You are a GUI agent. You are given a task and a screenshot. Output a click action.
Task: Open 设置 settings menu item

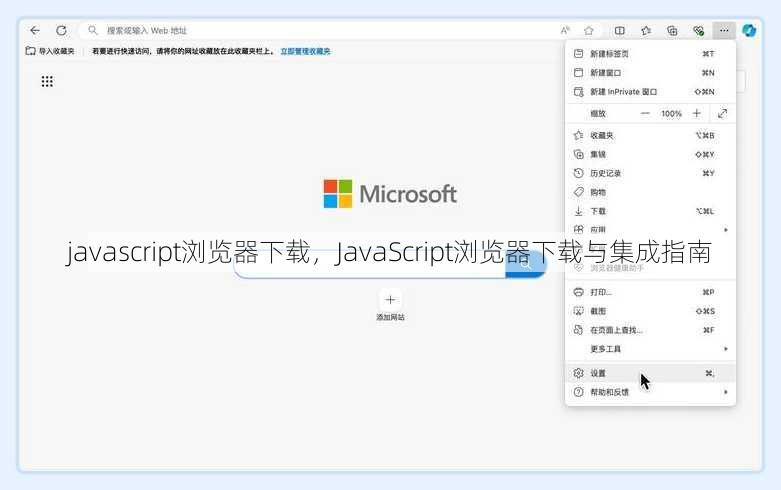(x=651, y=373)
